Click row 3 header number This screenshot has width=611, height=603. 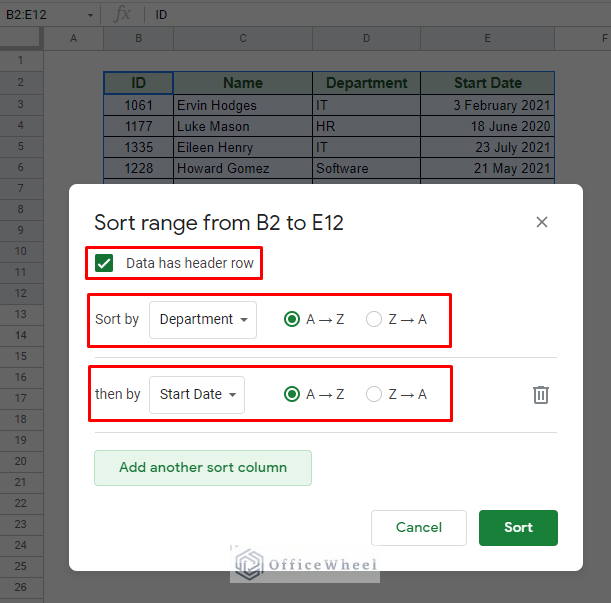click(21, 104)
